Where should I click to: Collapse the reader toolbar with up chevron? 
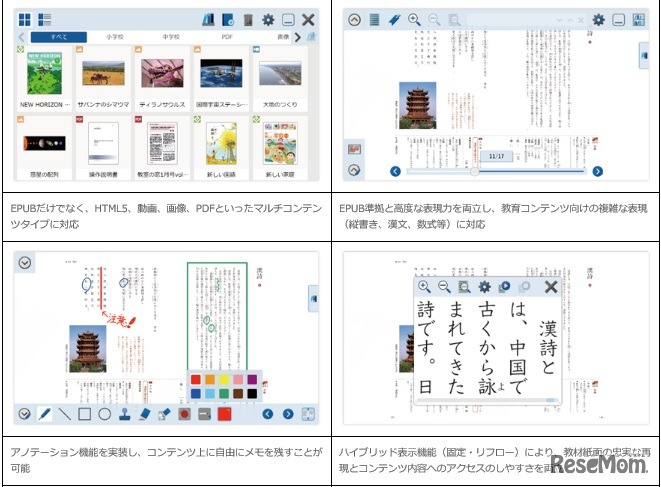tap(355, 19)
